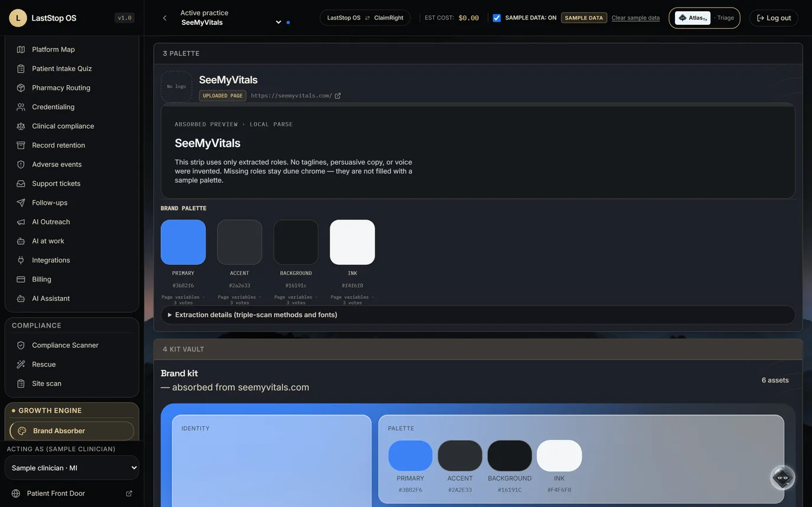
Task: Open the Sample clinician · MI dropdown
Action: [72, 468]
